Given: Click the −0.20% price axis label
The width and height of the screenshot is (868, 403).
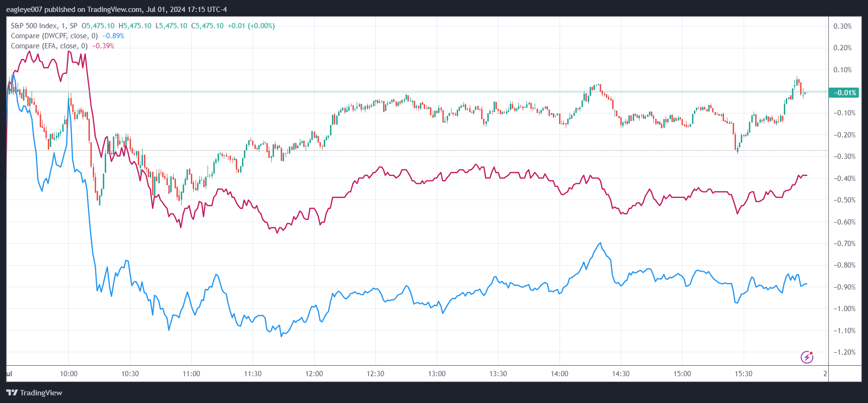Looking at the screenshot, I should coord(845,135).
